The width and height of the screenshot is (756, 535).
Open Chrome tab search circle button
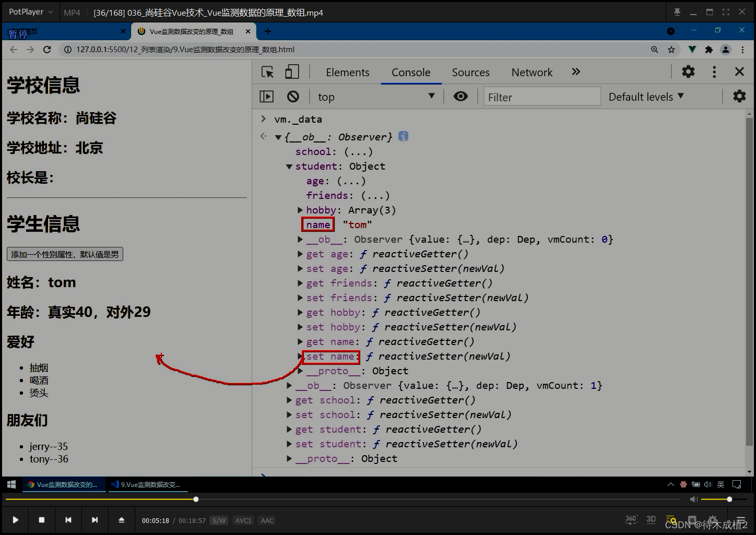click(671, 31)
